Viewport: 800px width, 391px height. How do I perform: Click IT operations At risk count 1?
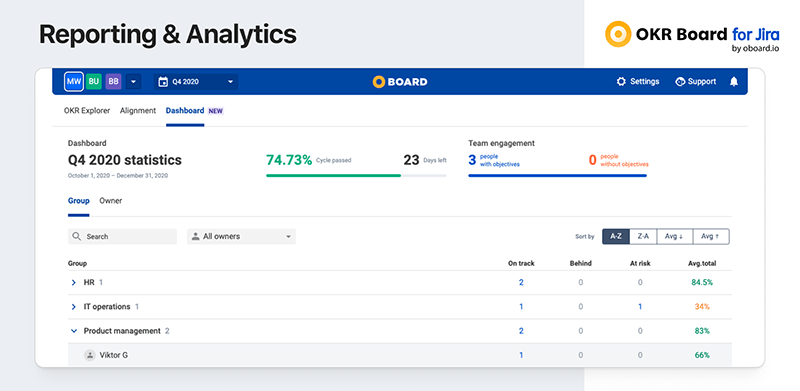tap(640, 307)
